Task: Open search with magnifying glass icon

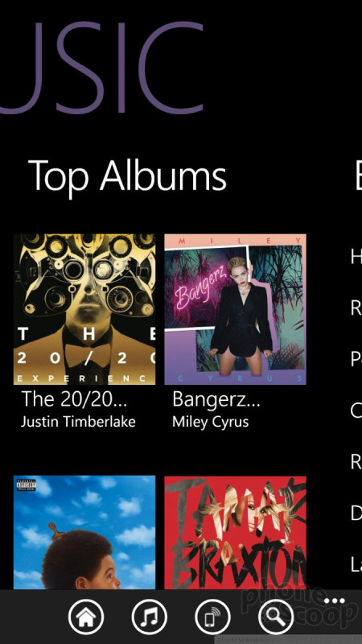Action: [276, 617]
